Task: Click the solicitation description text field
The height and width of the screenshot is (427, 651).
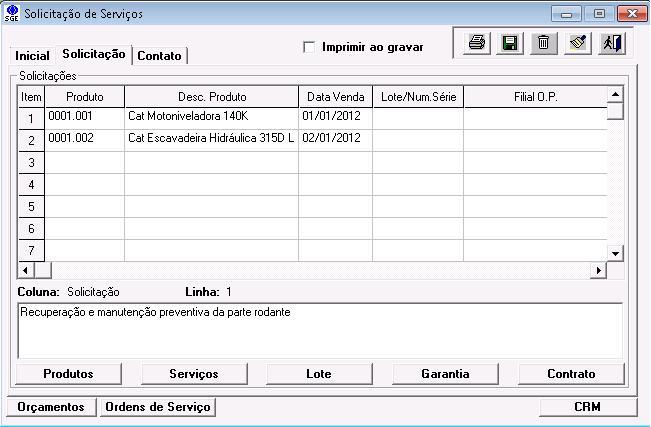Action: coord(320,329)
